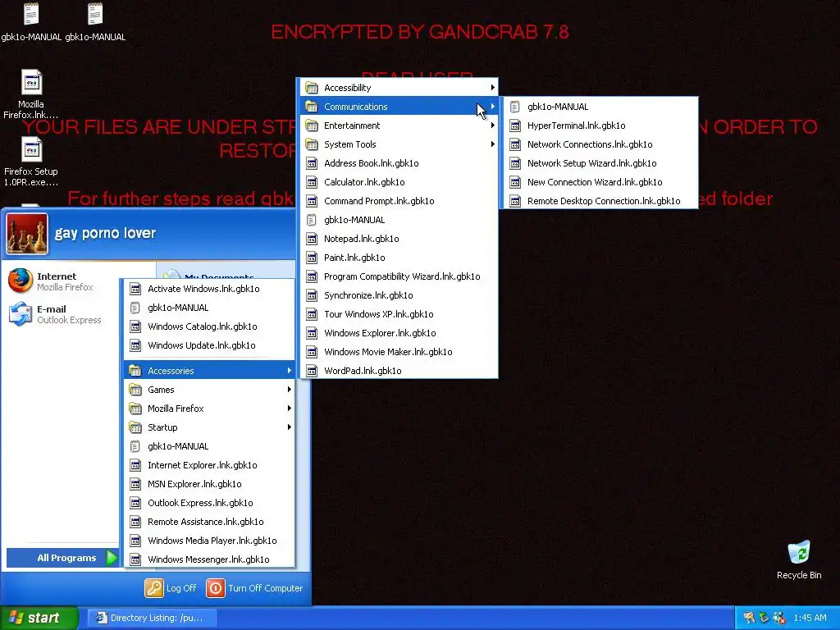This screenshot has width=840, height=630.
Task: Click Directory Listing taskbar button
Action: pos(150,618)
